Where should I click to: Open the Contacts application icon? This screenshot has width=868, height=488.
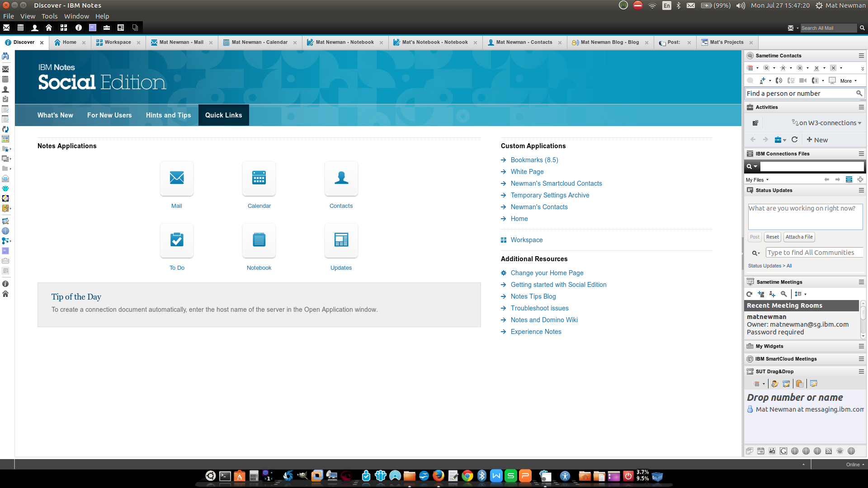341,178
